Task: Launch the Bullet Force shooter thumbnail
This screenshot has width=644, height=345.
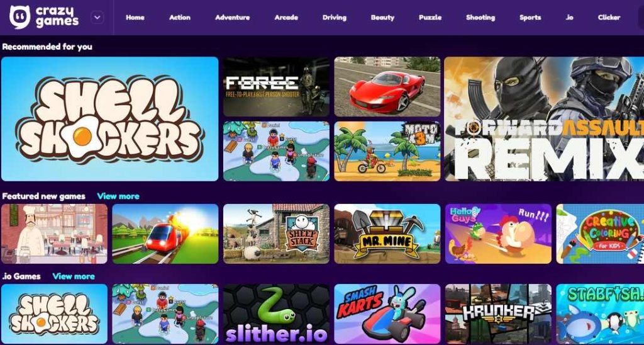Action: tap(277, 87)
